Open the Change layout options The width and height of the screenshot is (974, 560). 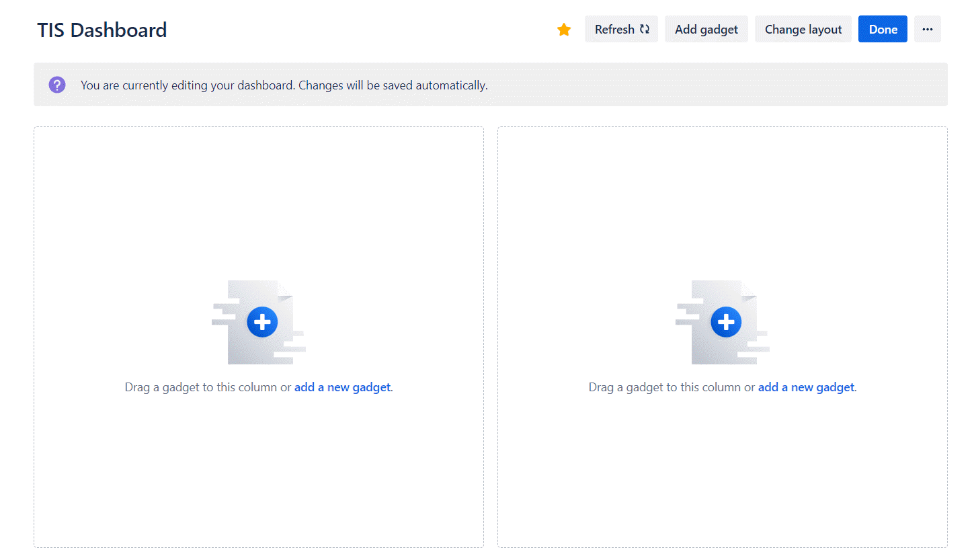coord(803,30)
